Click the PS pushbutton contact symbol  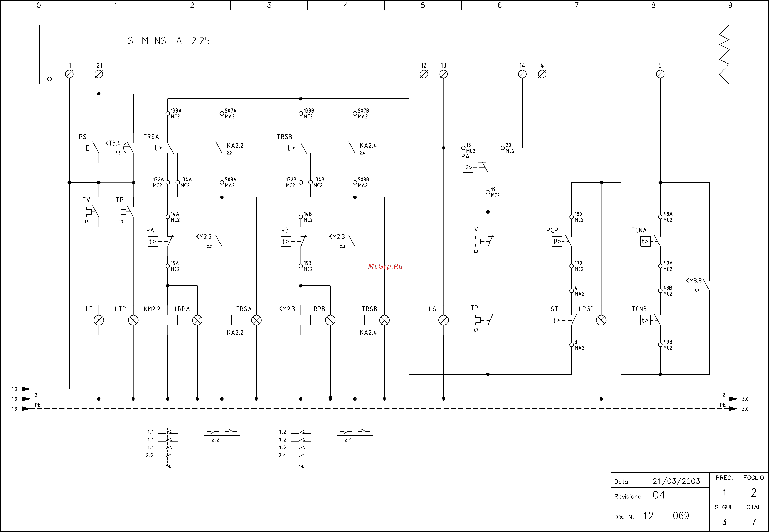coord(92,148)
